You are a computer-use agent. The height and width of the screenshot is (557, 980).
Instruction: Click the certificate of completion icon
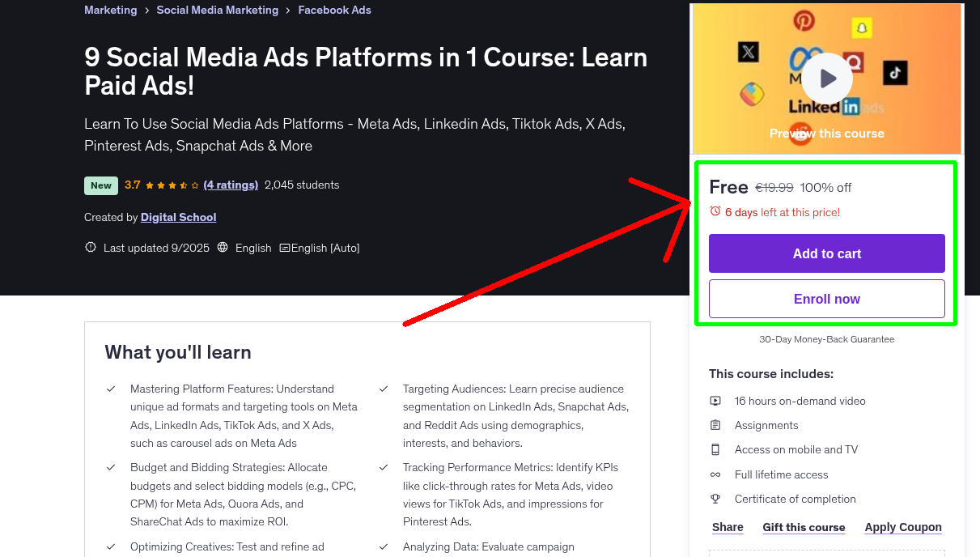click(x=715, y=499)
